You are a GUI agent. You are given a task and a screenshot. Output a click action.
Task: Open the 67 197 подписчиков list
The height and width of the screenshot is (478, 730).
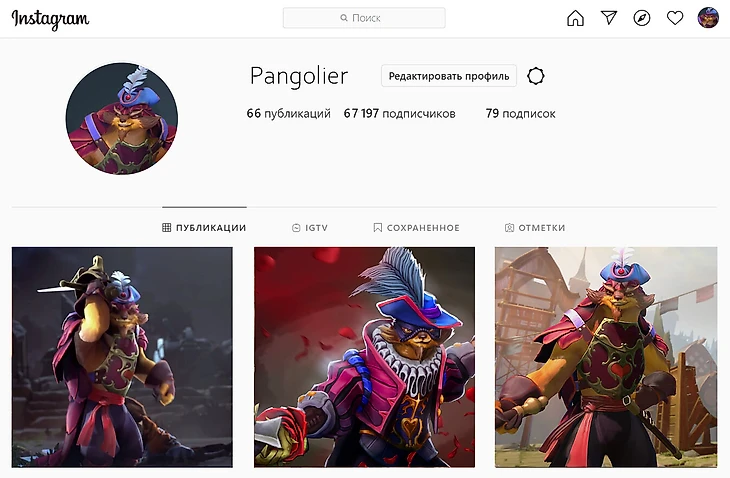399,114
